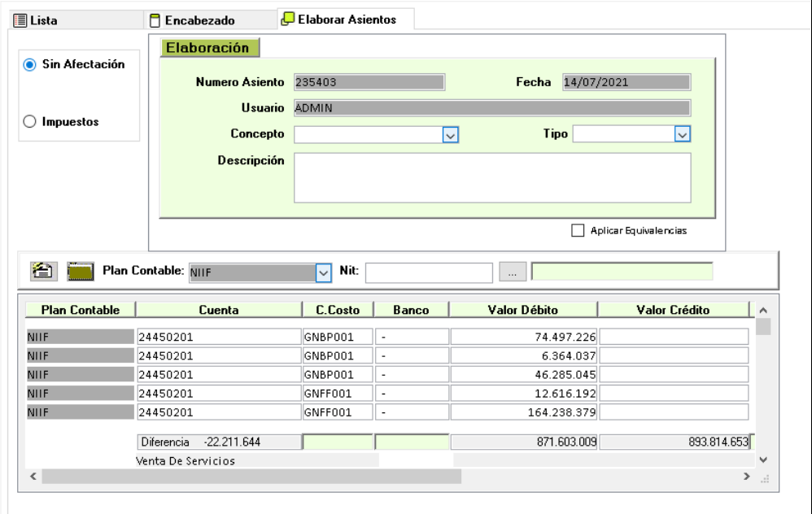Select the Impuestos radio option
Image resolution: width=812 pixels, height=514 pixels.
(30, 121)
